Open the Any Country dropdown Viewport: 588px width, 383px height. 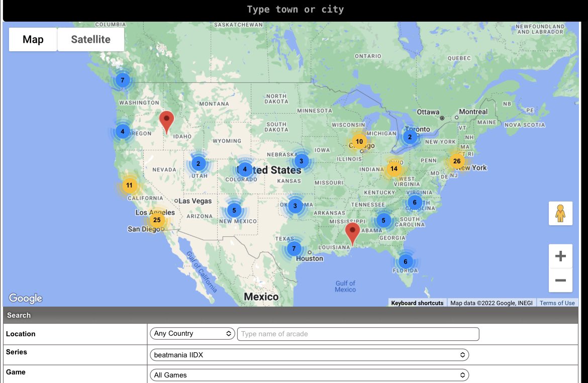192,334
